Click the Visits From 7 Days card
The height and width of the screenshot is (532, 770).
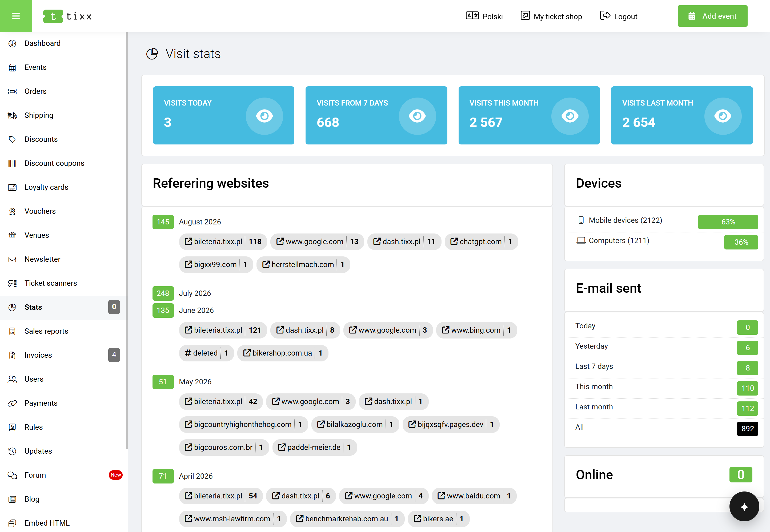tap(376, 115)
